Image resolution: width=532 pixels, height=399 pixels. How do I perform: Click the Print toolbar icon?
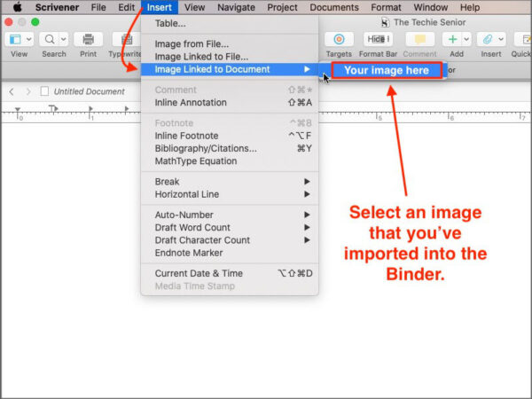(88, 39)
